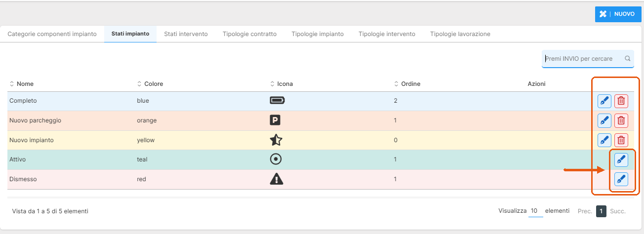644x234 pixels.
Task: Edit the Nuovo impianto row
Action: pyautogui.click(x=604, y=140)
